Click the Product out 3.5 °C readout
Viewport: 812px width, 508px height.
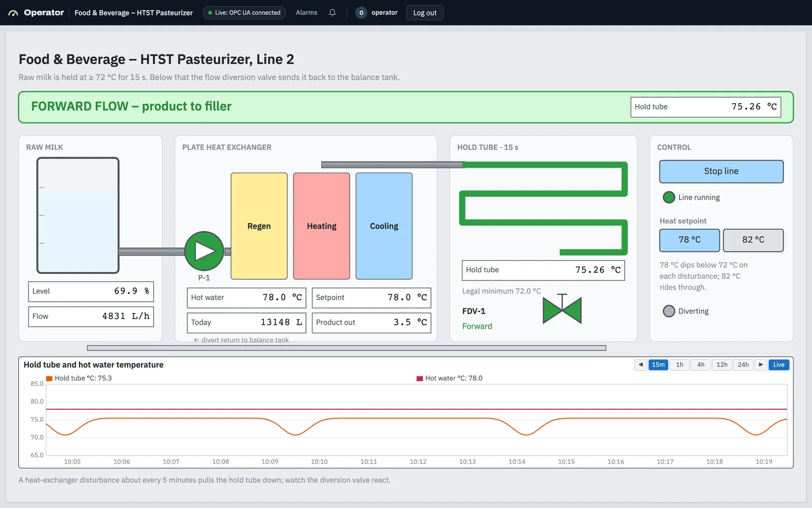(x=371, y=323)
